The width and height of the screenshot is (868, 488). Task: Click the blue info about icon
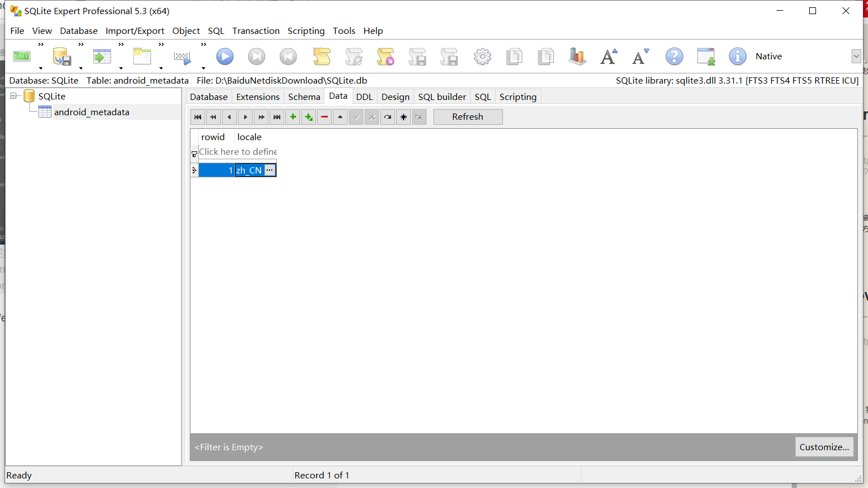tap(737, 56)
